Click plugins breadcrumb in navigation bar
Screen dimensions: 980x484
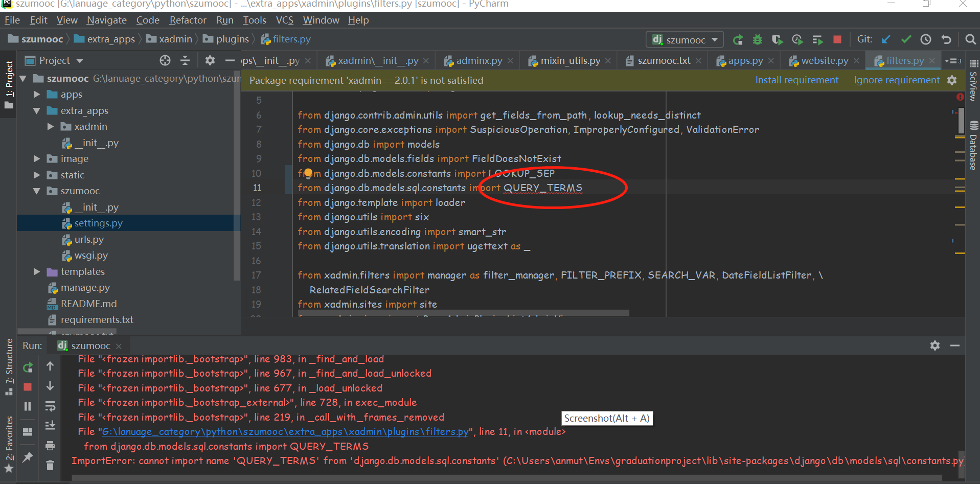pos(226,39)
